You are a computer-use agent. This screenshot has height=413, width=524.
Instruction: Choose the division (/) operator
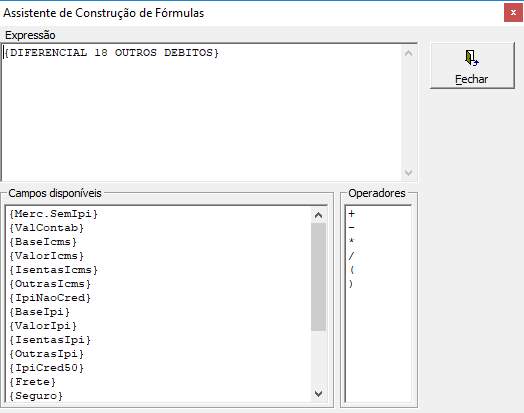(x=352, y=256)
